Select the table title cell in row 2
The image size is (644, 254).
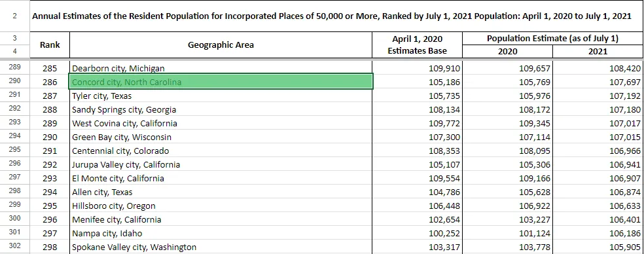click(337, 16)
